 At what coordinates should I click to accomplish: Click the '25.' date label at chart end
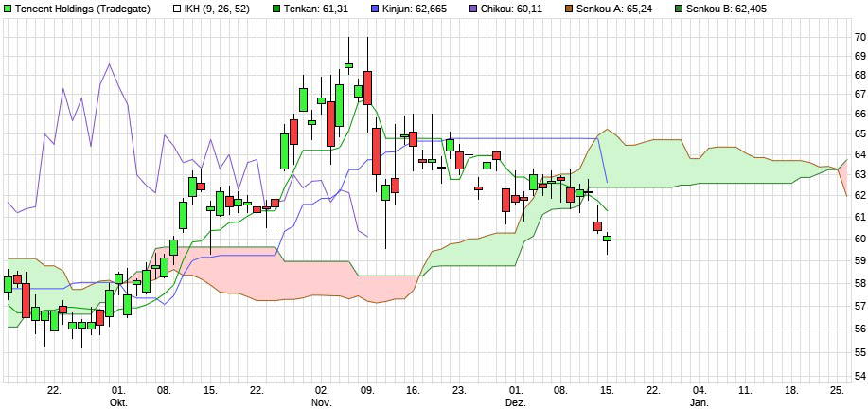click(x=838, y=391)
